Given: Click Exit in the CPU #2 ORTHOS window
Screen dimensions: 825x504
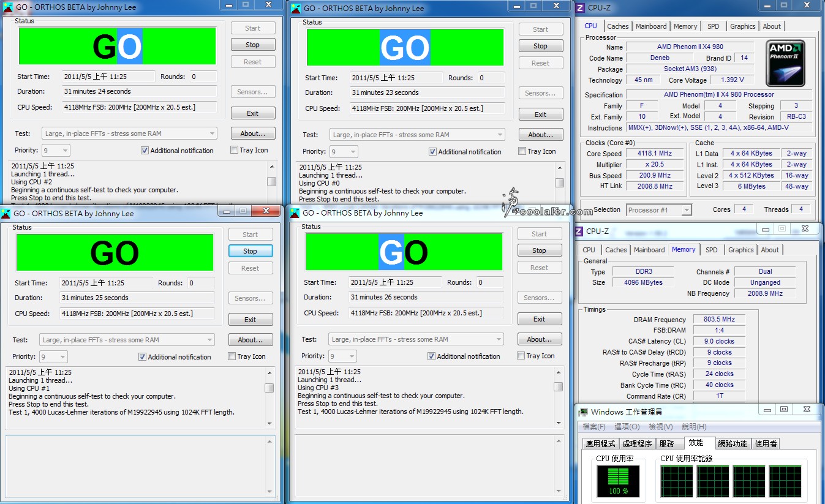Looking at the screenshot, I should pyautogui.click(x=253, y=113).
